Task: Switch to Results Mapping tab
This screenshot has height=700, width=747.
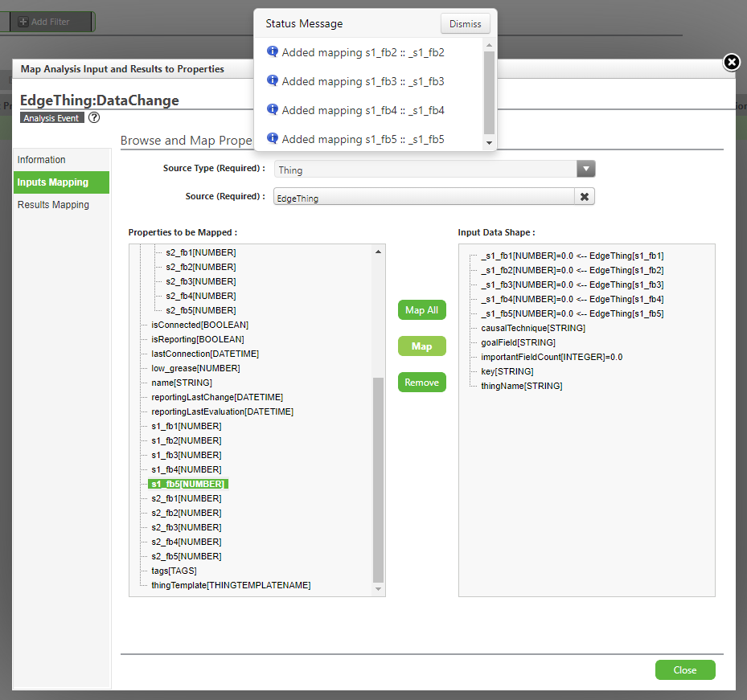Action: point(53,205)
